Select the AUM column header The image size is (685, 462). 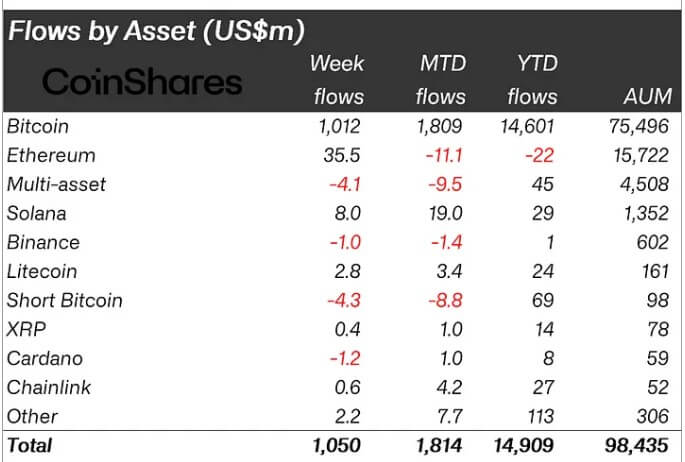click(x=648, y=96)
